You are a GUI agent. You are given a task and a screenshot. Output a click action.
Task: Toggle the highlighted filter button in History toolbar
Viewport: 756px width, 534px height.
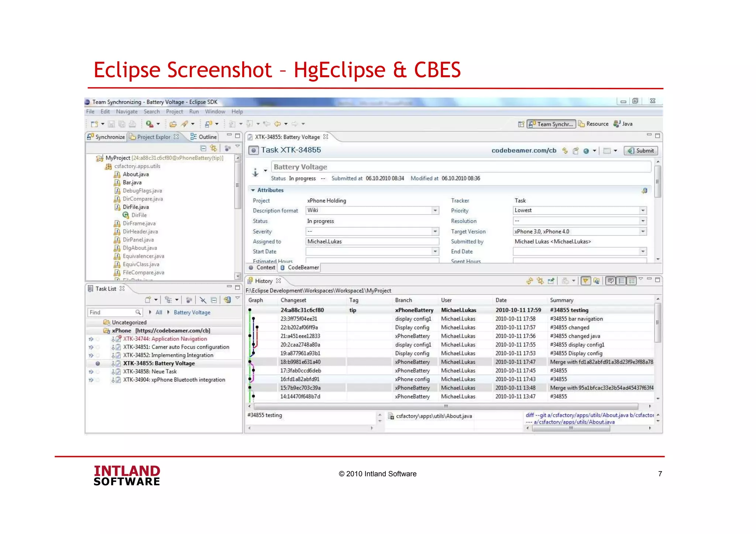tap(586, 281)
